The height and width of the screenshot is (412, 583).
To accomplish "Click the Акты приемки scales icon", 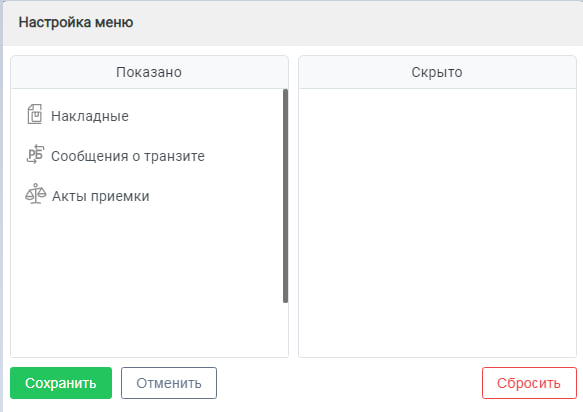I will [36, 193].
